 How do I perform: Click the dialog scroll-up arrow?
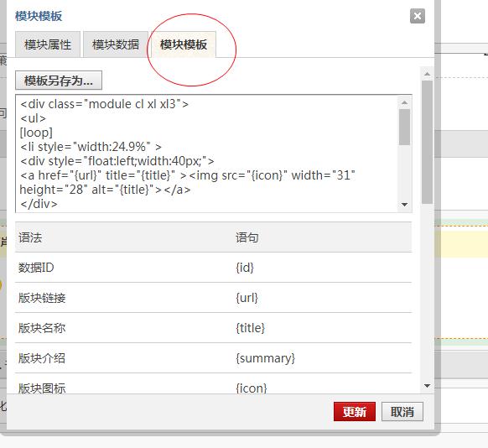[427, 74]
